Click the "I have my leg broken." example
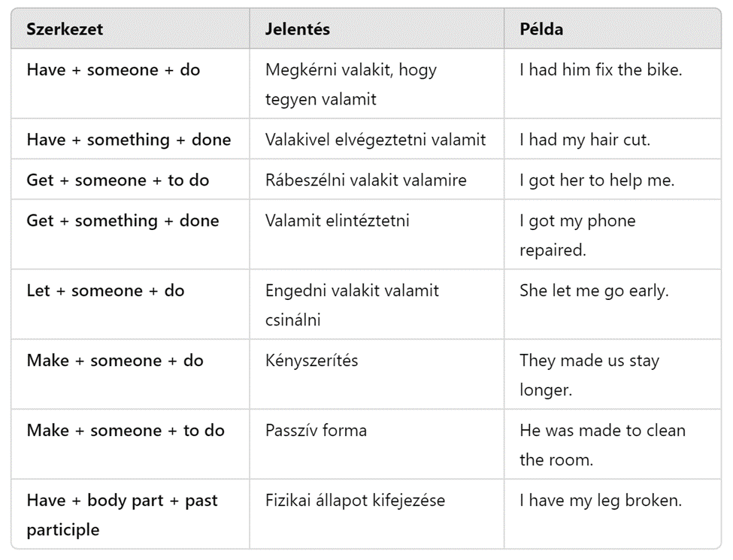 pos(601,501)
